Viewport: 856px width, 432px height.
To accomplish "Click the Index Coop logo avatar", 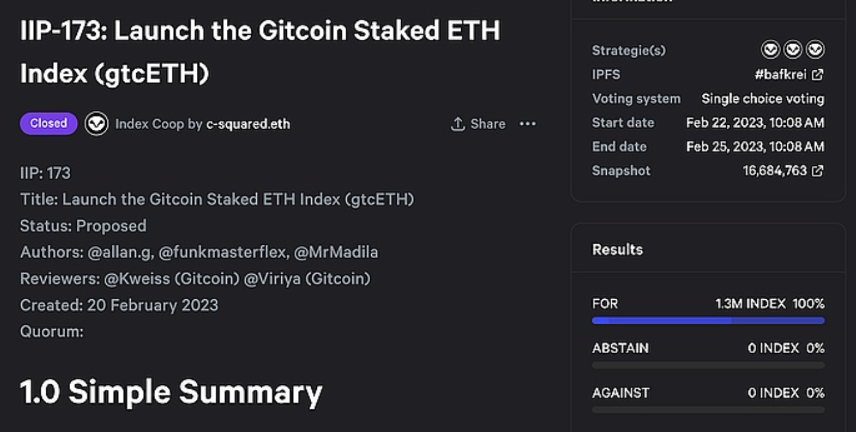I will coord(97,124).
